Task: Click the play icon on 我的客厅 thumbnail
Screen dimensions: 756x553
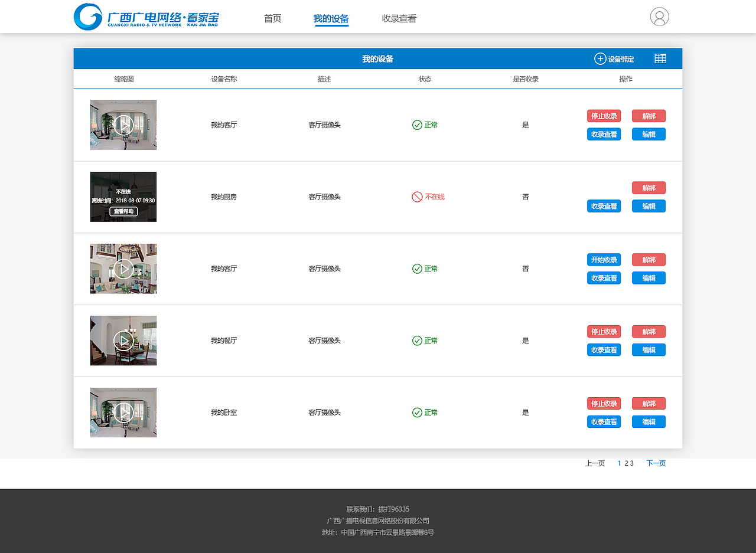Action: (x=123, y=125)
